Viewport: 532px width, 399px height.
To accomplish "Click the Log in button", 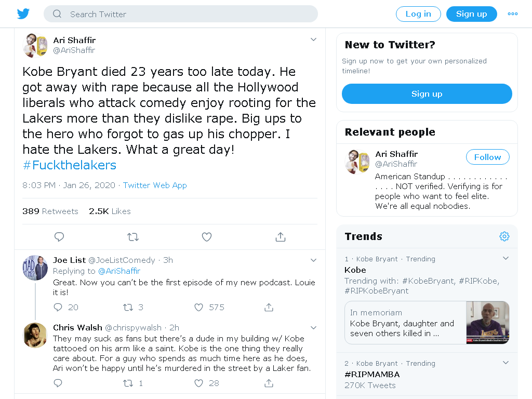I will coord(418,14).
